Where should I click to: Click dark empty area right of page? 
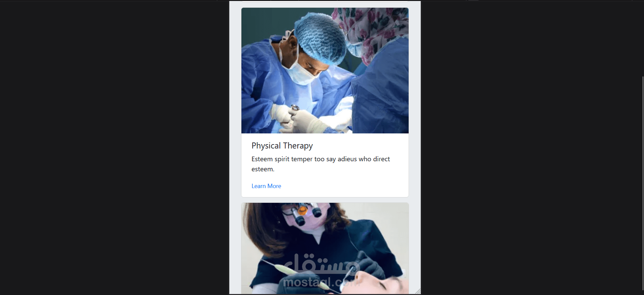(531, 147)
